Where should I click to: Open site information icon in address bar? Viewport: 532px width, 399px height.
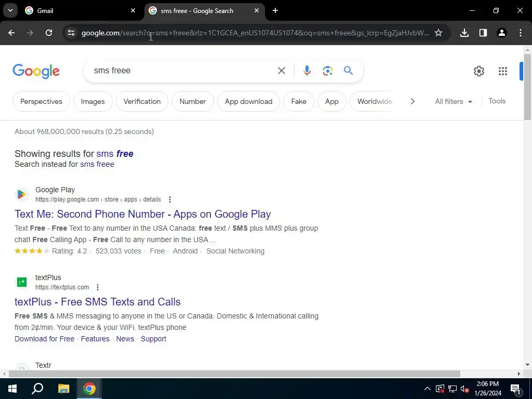coord(71,33)
